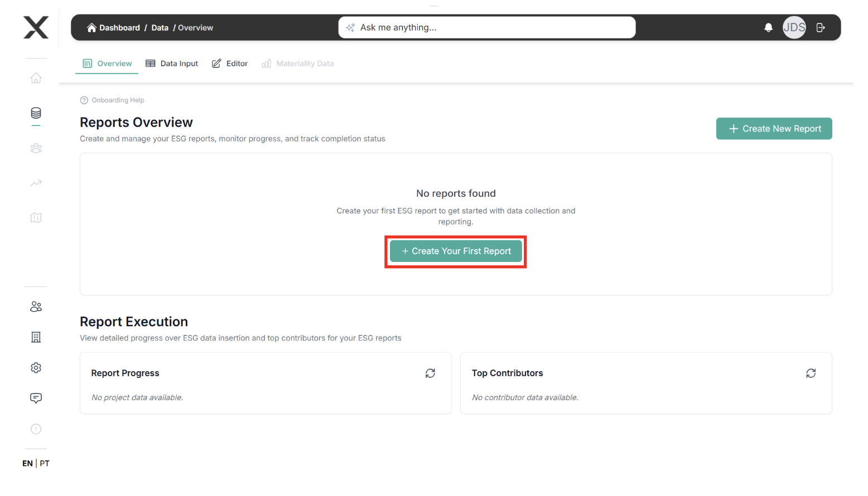Select the database icon in sidebar
868x496 pixels.
36,113
